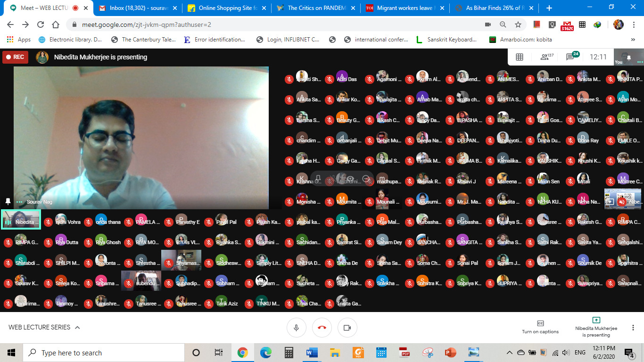Image resolution: width=644 pixels, height=362 pixels.
Task: Turn on captions
Action: [540, 327]
